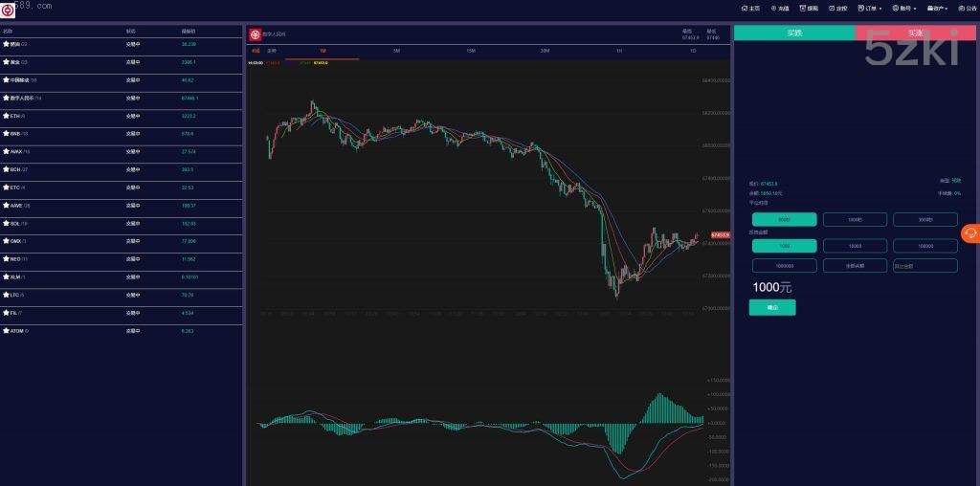Screen dimensions: 980x486
Task: Toggle favorite star for AAVE
Action: pos(6,205)
